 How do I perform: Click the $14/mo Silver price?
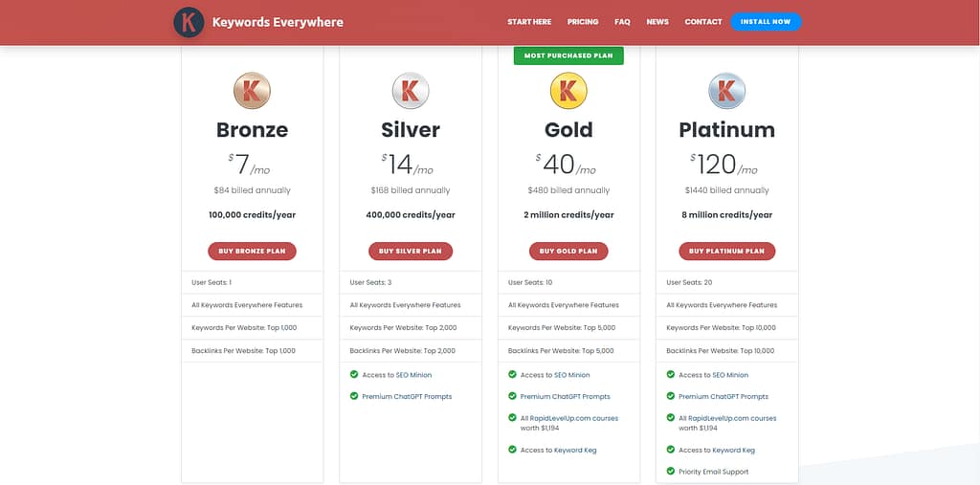[408, 165]
